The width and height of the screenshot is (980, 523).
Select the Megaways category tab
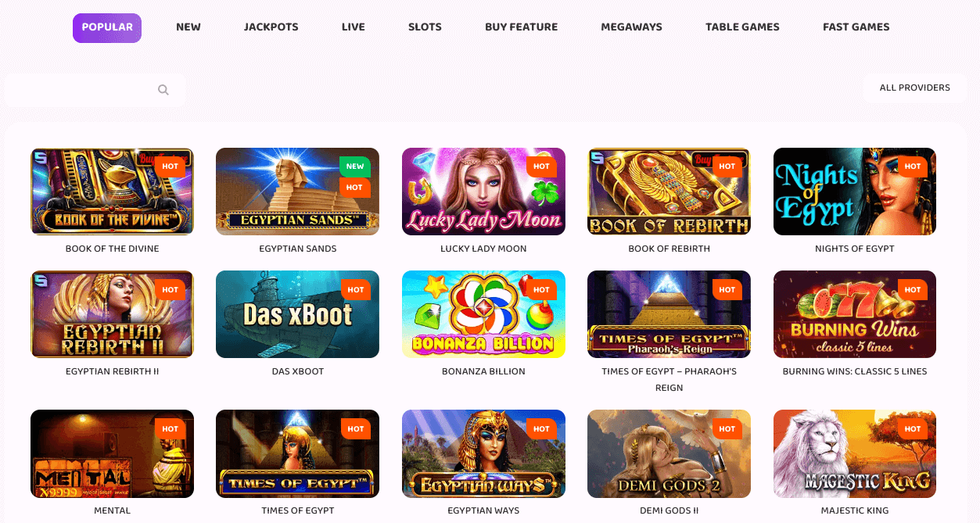[631, 27]
